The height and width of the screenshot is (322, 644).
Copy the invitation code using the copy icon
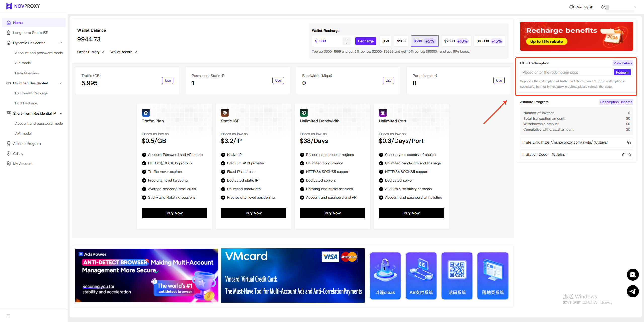tap(629, 154)
